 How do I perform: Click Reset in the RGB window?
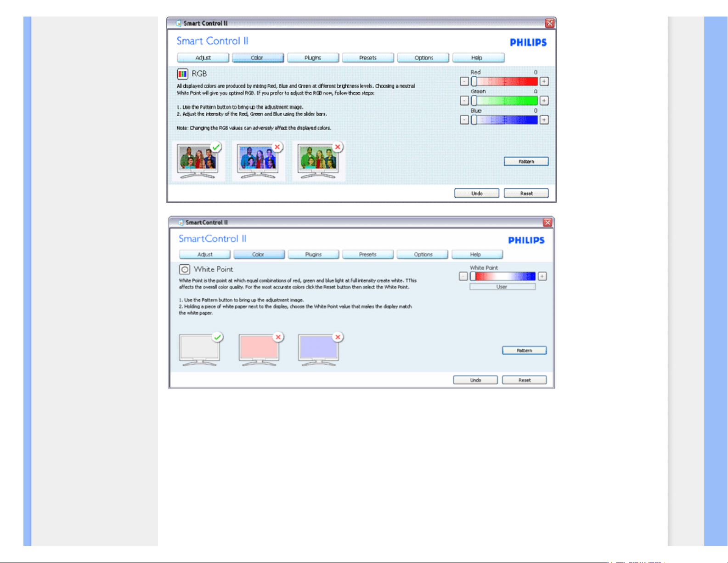tap(526, 193)
